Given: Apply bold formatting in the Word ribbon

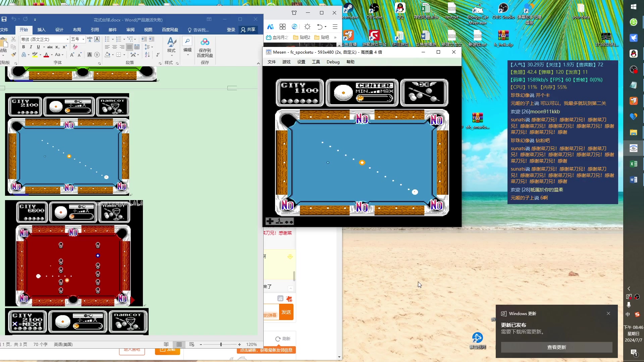Looking at the screenshot, I should (x=23, y=47).
